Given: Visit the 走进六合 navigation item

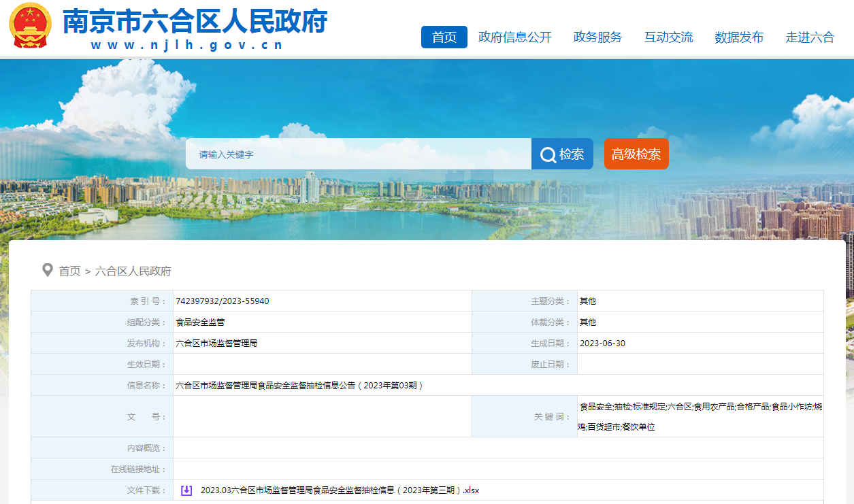Looking at the screenshot, I should 810,37.
